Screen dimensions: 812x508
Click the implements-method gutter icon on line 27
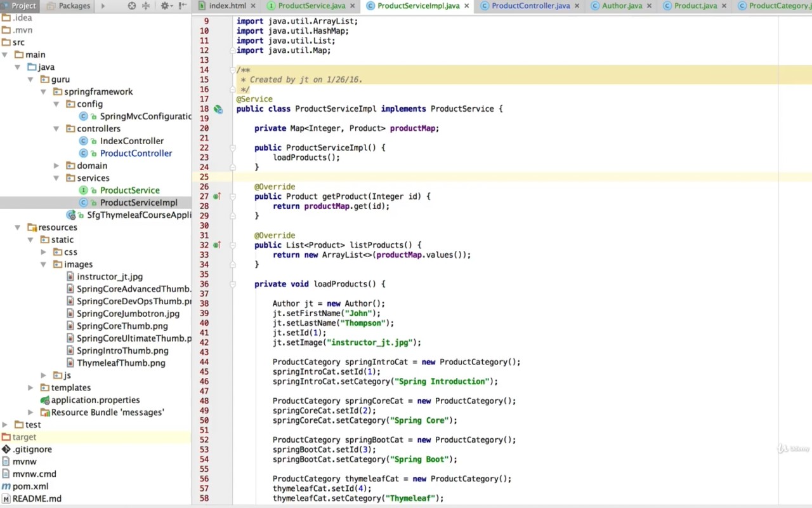click(217, 197)
